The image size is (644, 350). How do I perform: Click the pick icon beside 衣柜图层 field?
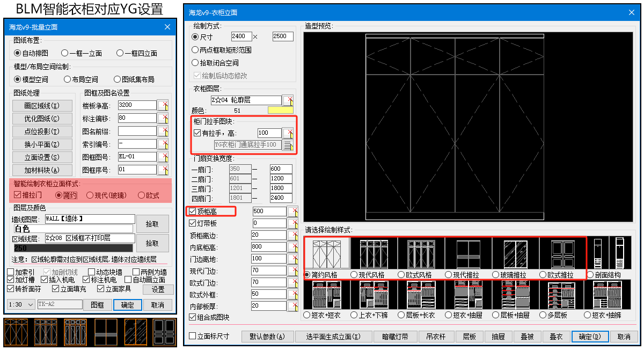[x=288, y=100]
